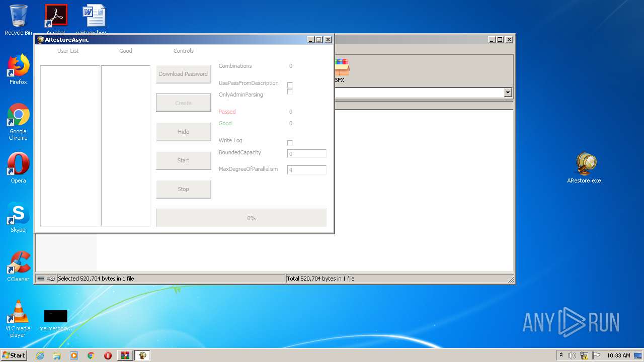Minimize the ARestoreAsync window
The height and width of the screenshot is (362, 644).
(310, 40)
